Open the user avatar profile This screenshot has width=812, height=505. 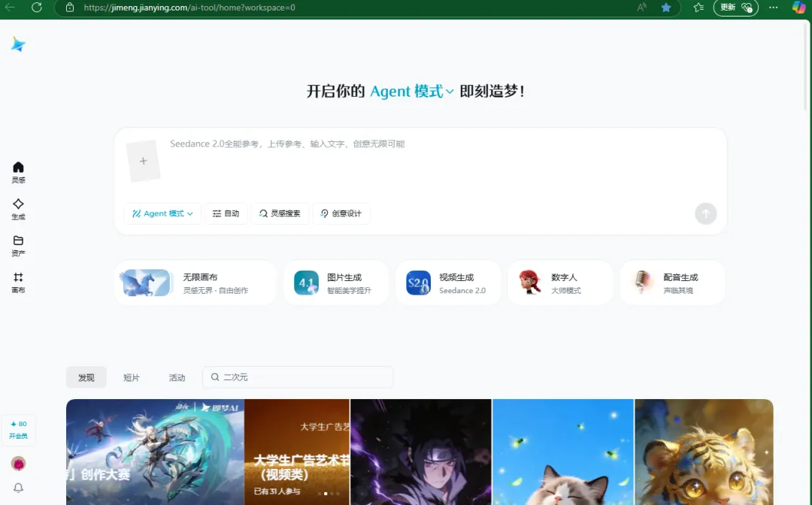click(18, 464)
